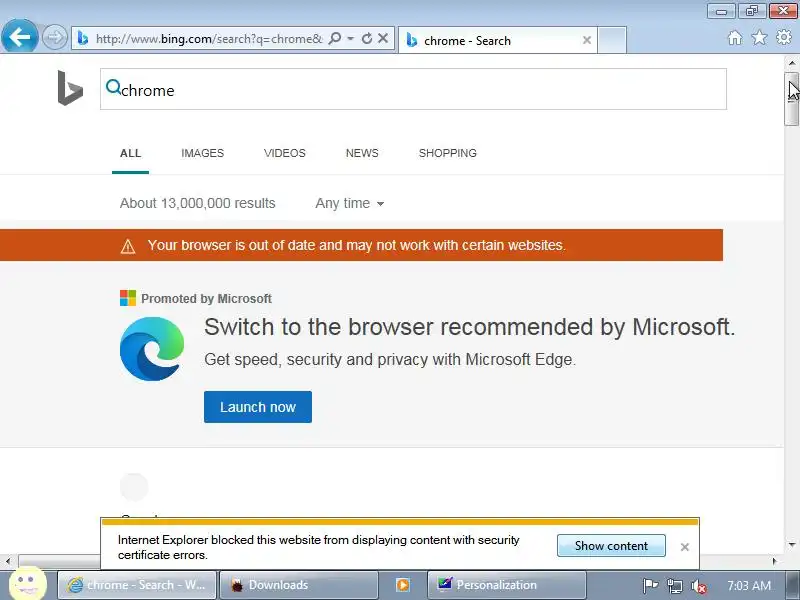Switch to the Personalization taskbar window

[x=506, y=585]
